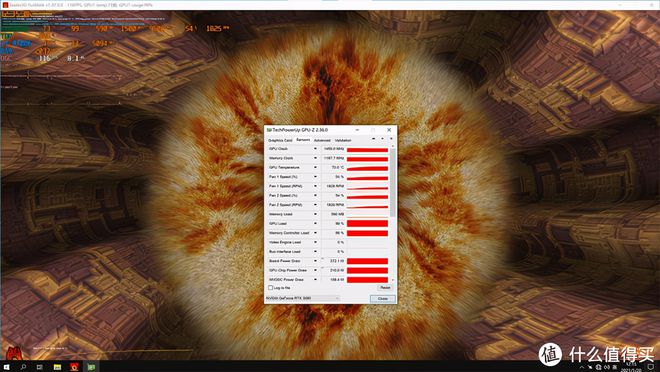This screenshot has width=660, height=372.
Task: Open Memory Clock sensor dropdown arrow
Action: (x=315, y=158)
